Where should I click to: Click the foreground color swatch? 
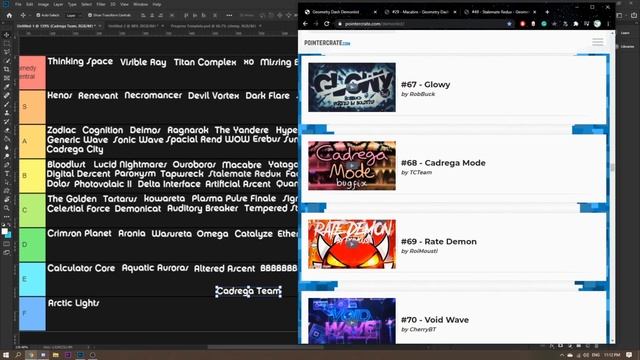(x=4, y=231)
